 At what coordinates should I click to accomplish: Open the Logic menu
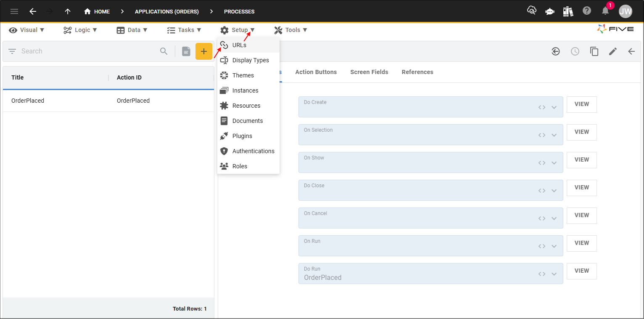[80, 30]
